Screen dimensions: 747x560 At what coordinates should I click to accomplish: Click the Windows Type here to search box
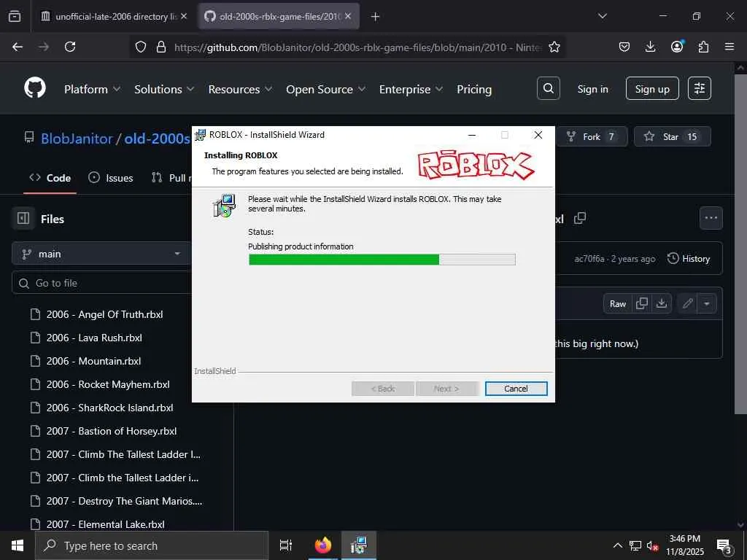(x=152, y=545)
